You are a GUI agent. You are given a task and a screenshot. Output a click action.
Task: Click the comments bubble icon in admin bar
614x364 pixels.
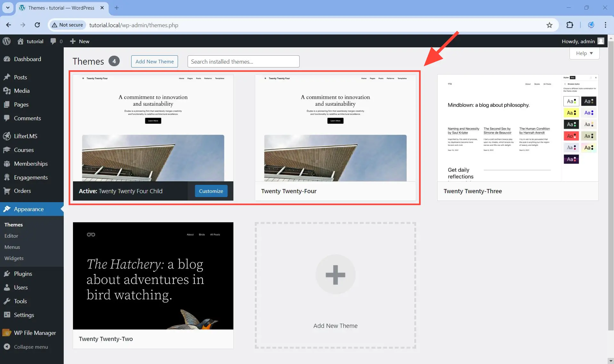53,41
